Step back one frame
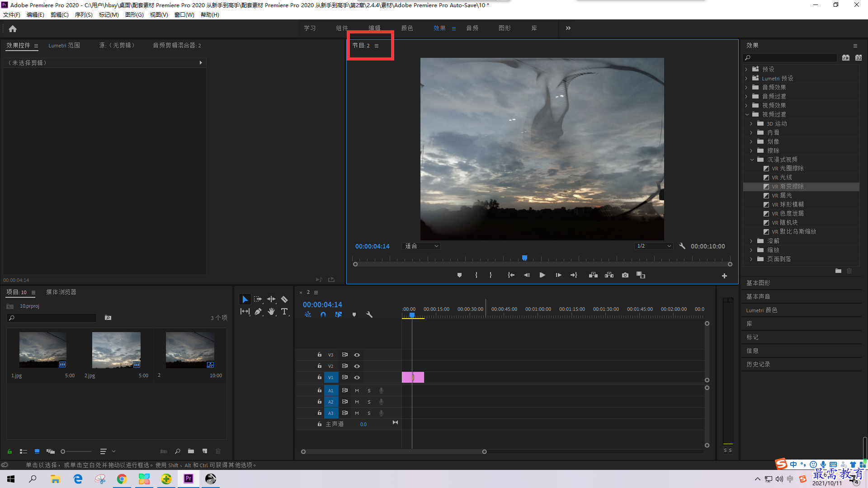The width and height of the screenshot is (868, 488). click(527, 275)
